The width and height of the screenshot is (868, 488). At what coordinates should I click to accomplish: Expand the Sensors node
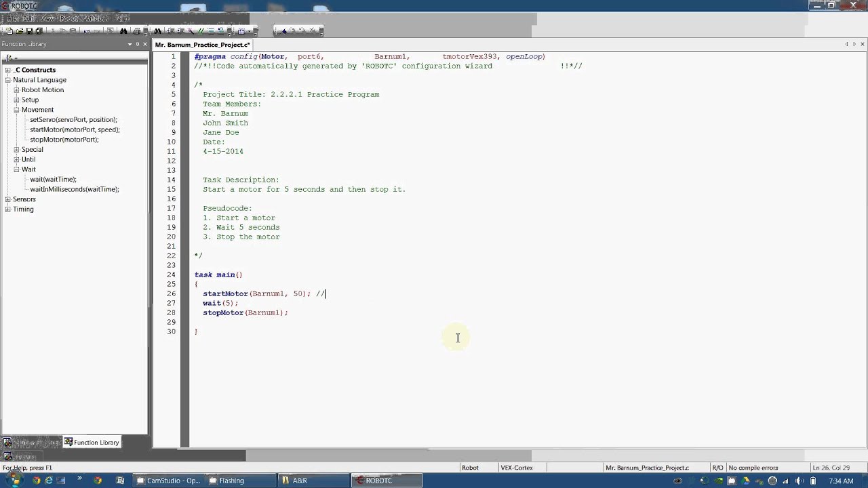tap(8, 199)
